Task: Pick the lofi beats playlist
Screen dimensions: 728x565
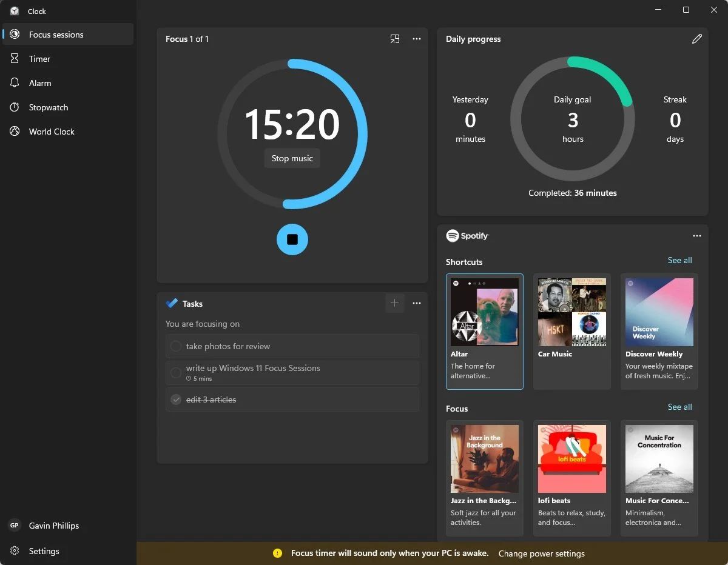Action: (x=571, y=478)
